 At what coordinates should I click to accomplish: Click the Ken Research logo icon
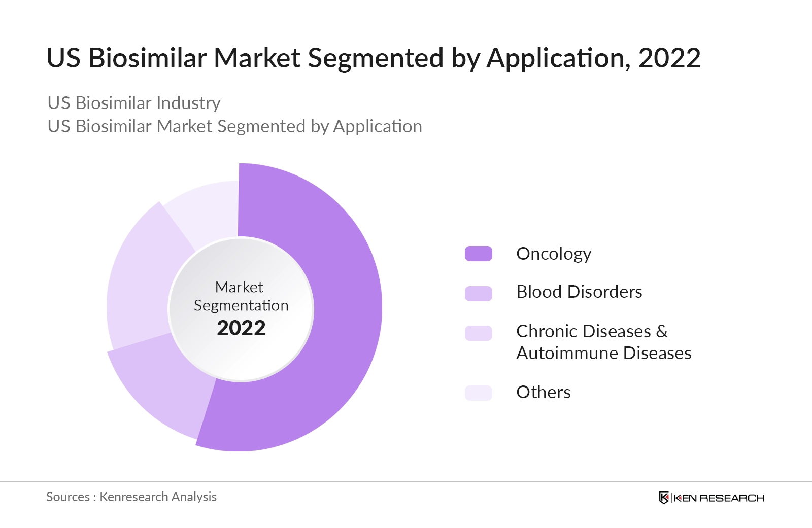pos(664,498)
